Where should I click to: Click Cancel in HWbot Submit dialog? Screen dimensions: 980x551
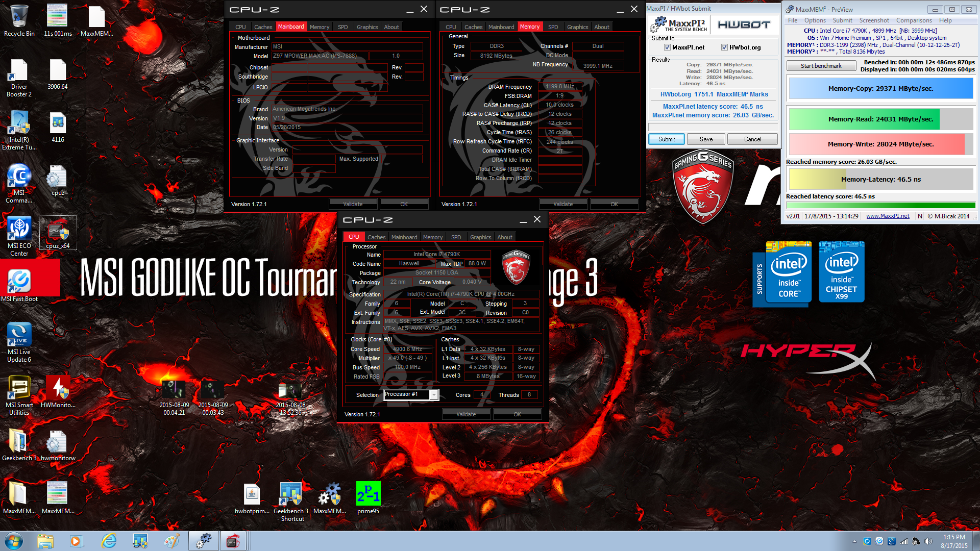click(x=752, y=139)
